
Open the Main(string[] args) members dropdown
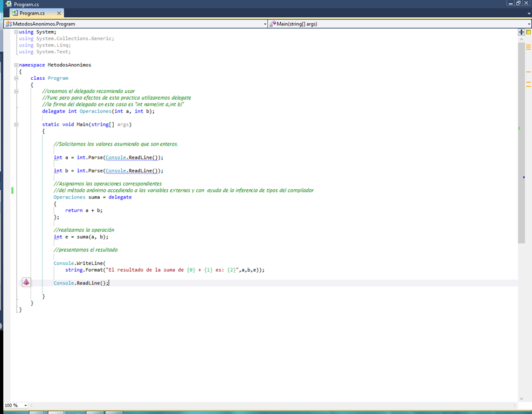coord(528,24)
